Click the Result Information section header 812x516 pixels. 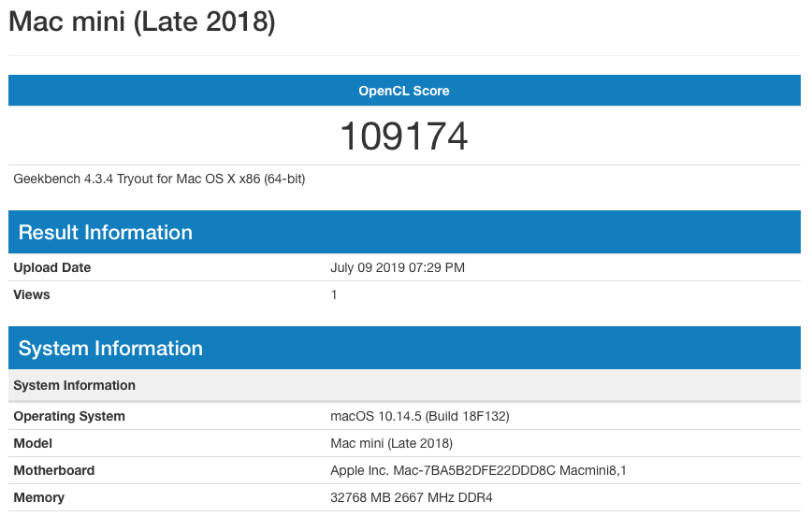point(404,233)
